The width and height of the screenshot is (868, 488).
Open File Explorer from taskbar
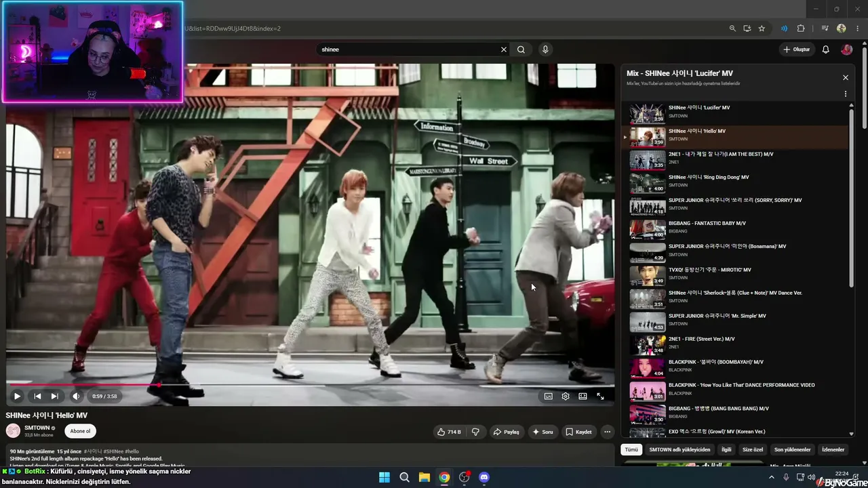point(424,477)
